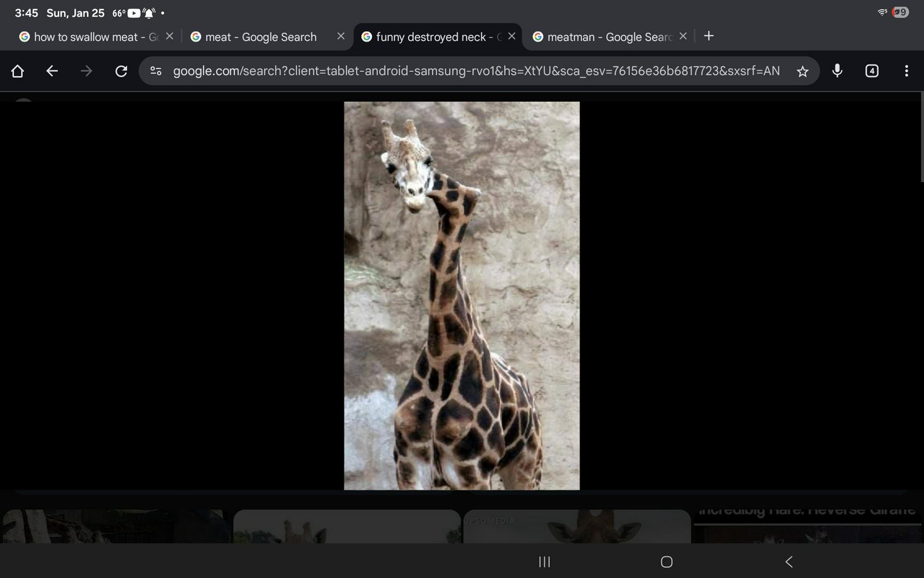Go to Chrome home page
This screenshot has height=578, width=924.
18,71
